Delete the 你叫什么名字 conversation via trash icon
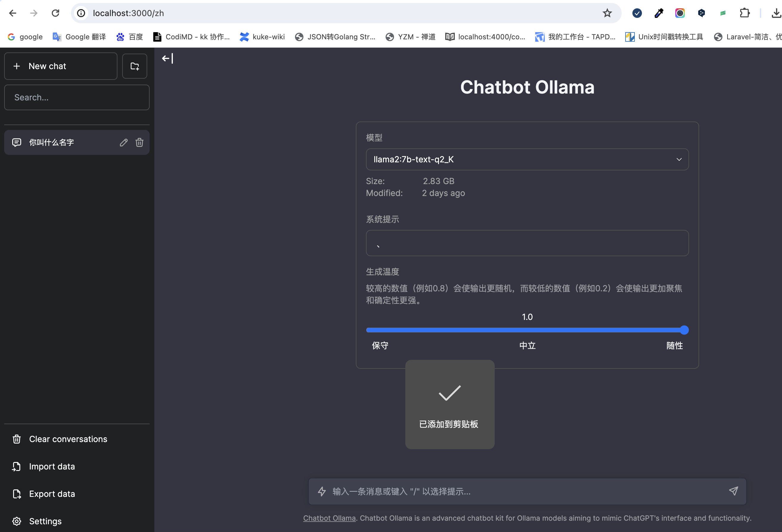782x532 pixels. click(x=139, y=142)
